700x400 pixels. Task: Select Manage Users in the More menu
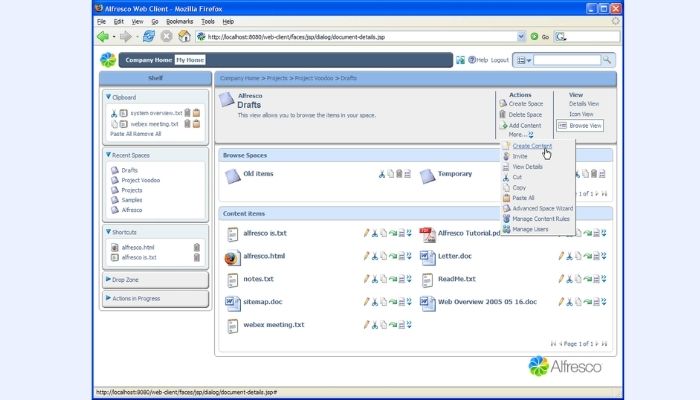[x=530, y=229]
